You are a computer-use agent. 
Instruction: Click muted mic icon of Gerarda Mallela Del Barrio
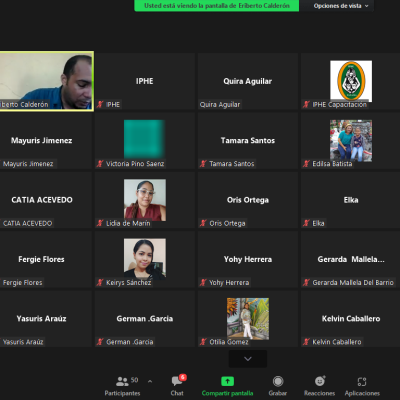click(306, 282)
